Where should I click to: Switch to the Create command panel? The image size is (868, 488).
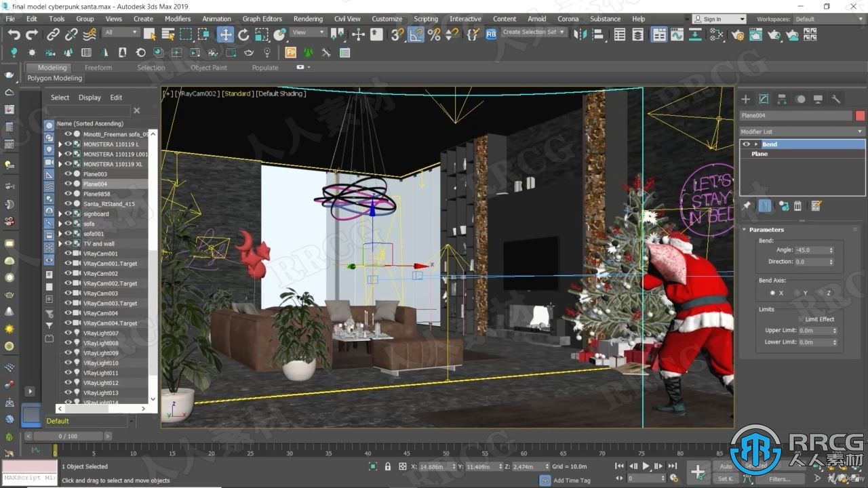[x=745, y=99]
